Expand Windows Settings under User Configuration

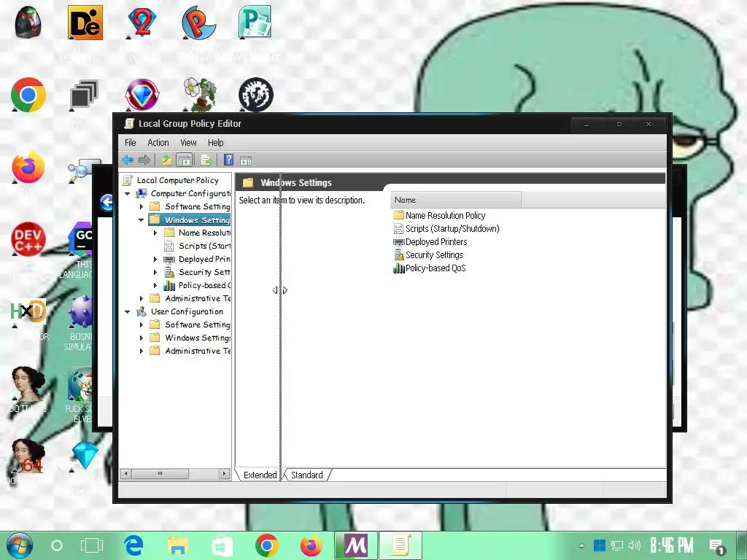tap(142, 338)
